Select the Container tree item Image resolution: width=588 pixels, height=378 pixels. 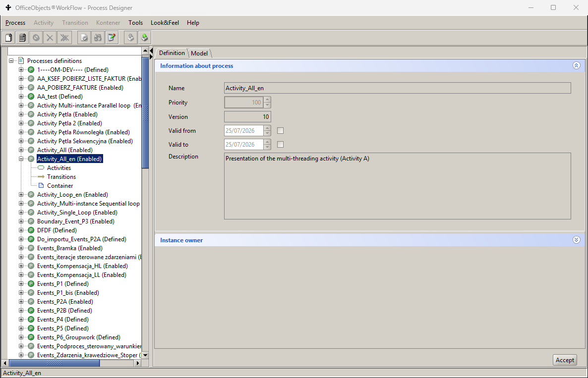click(60, 185)
